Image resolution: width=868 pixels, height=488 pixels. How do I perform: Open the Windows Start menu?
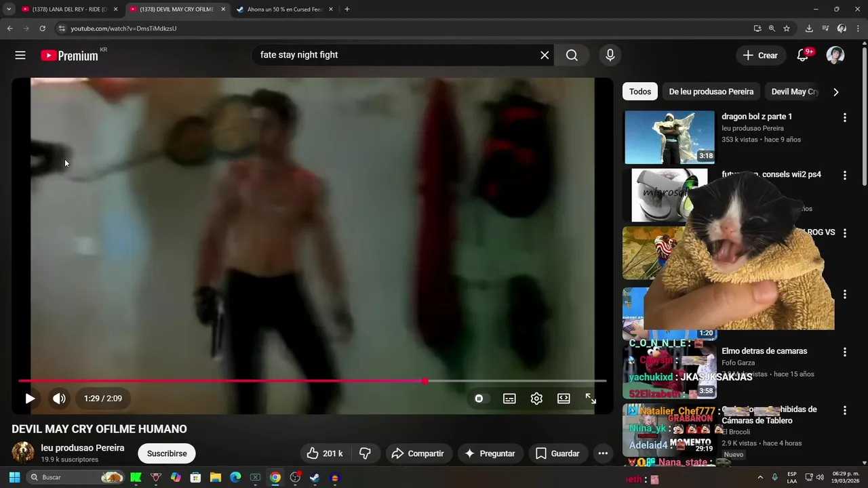[14, 477]
